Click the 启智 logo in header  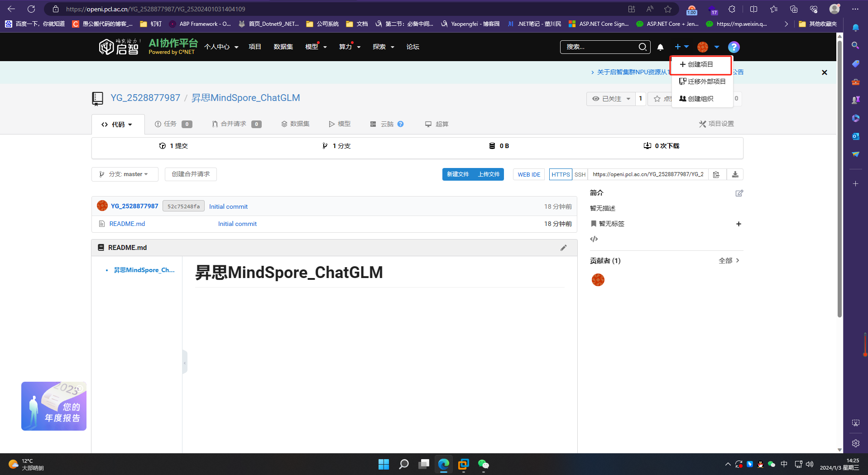click(x=119, y=47)
